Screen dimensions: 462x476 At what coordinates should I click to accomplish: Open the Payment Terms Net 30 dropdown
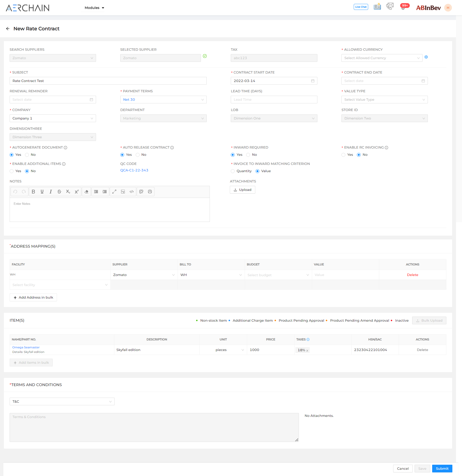click(163, 100)
